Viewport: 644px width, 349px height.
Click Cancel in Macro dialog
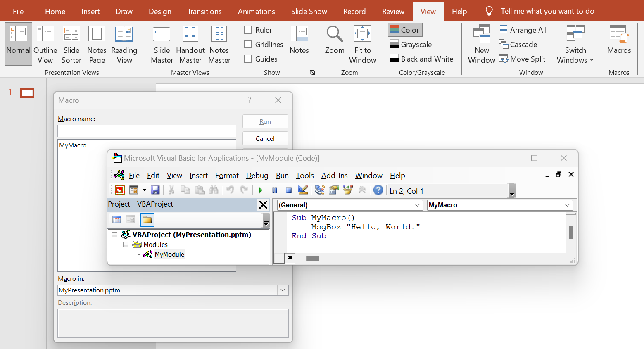pos(265,138)
